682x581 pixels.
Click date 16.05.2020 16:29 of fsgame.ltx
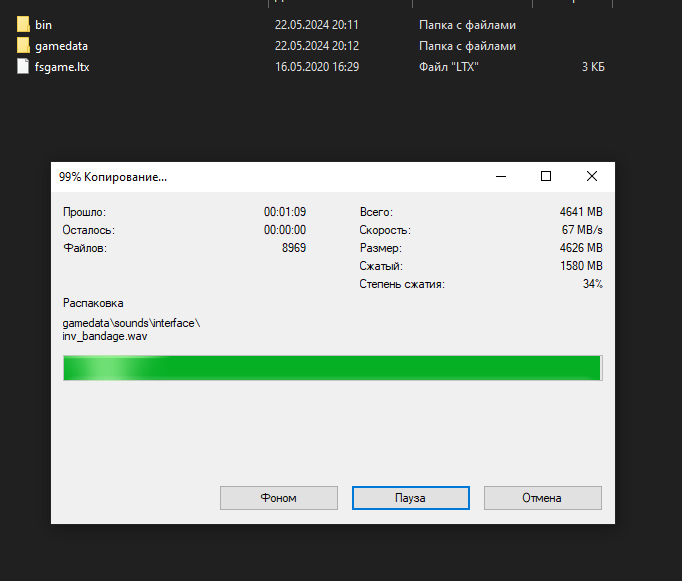coord(317,67)
